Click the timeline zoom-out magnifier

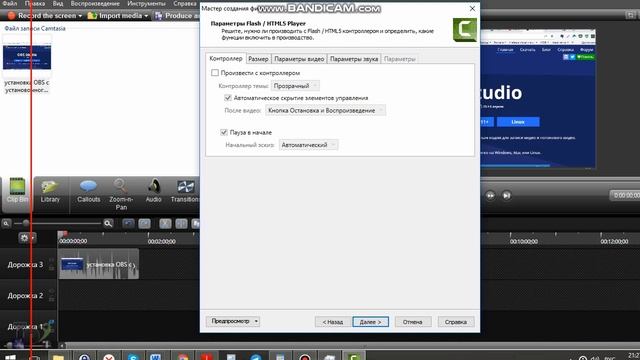(6, 223)
